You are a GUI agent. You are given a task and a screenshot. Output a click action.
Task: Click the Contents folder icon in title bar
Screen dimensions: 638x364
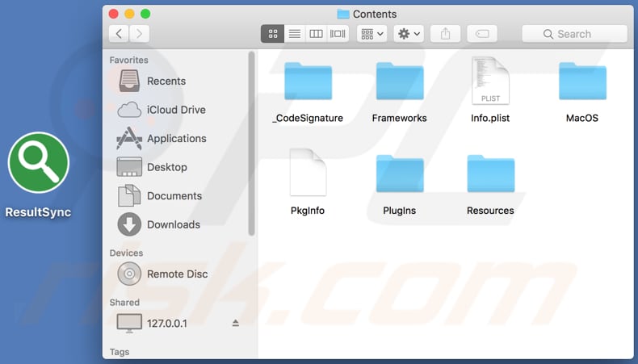pos(343,15)
